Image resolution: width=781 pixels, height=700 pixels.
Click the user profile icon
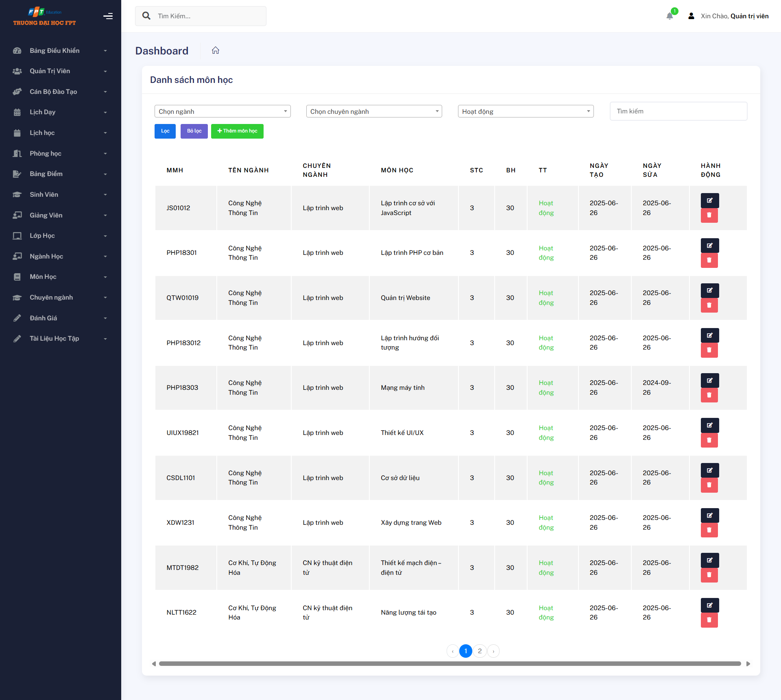click(x=691, y=16)
